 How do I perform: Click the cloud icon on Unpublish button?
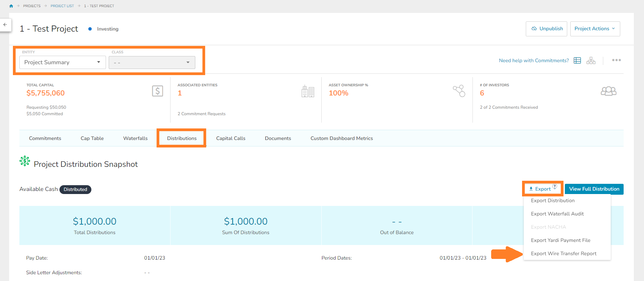coord(534,29)
